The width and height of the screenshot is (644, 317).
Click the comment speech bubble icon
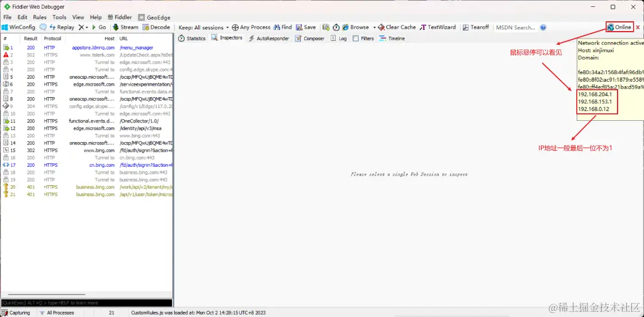pyautogui.click(x=43, y=27)
